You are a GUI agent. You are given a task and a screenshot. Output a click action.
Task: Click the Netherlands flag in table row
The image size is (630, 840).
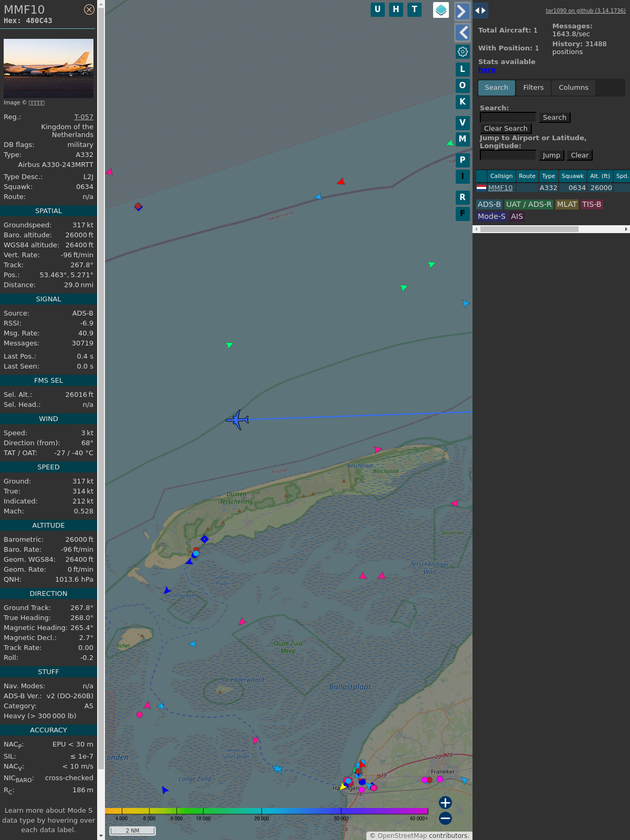[481, 187]
